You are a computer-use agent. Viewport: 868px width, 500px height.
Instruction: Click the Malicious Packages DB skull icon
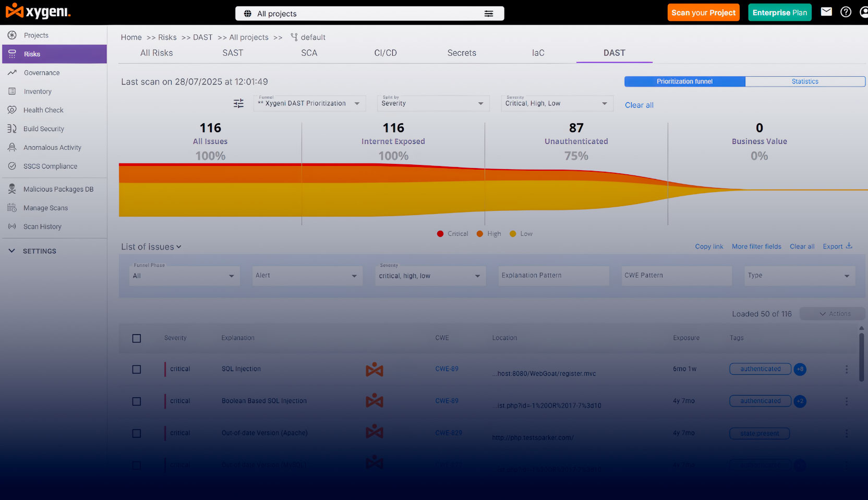pos(12,189)
